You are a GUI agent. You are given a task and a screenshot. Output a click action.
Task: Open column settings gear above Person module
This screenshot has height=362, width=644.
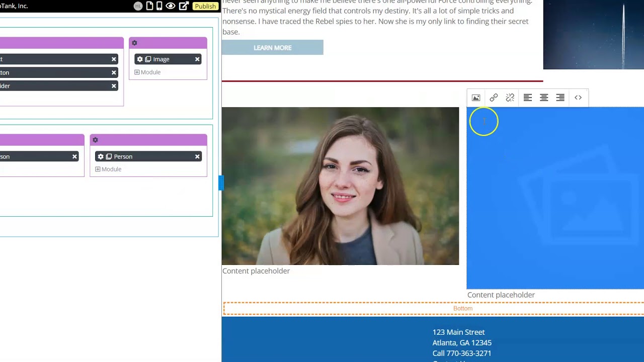click(x=95, y=140)
